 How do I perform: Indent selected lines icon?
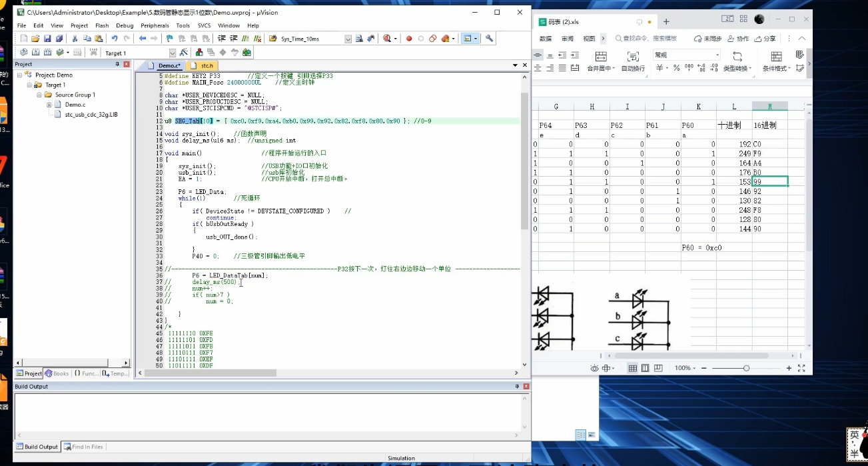point(221,39)
